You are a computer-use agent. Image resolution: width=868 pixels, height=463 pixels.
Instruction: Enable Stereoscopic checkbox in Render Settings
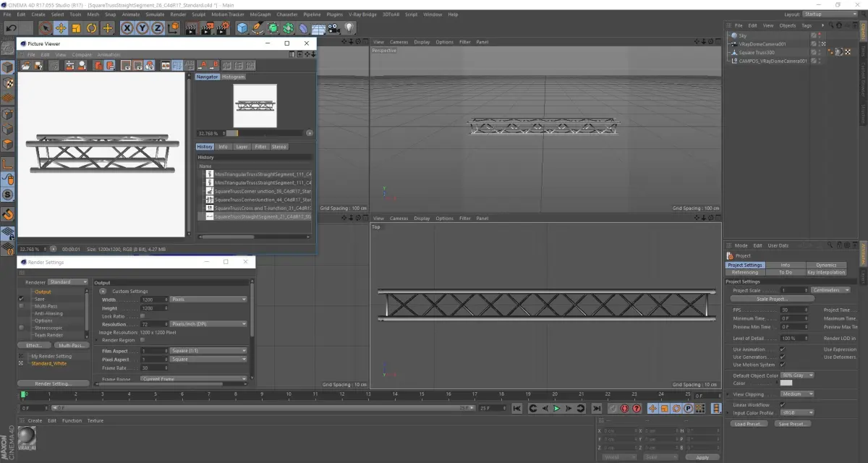point(21,328)
